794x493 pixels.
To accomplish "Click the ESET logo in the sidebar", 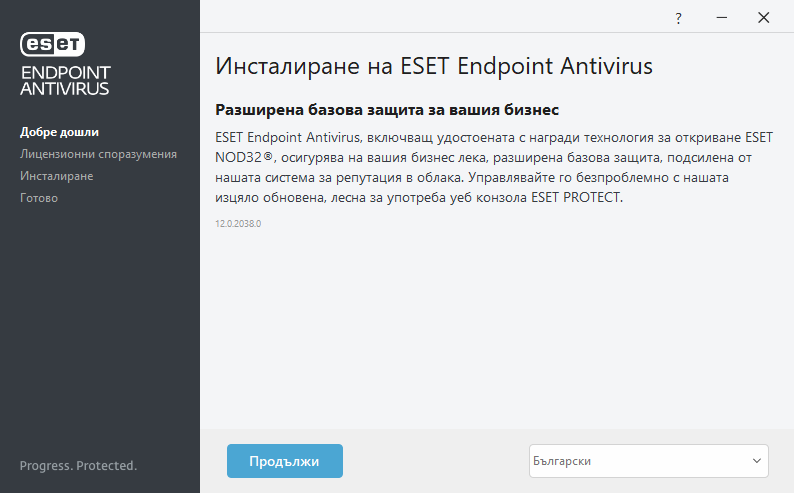I will (x=53, y=44).
